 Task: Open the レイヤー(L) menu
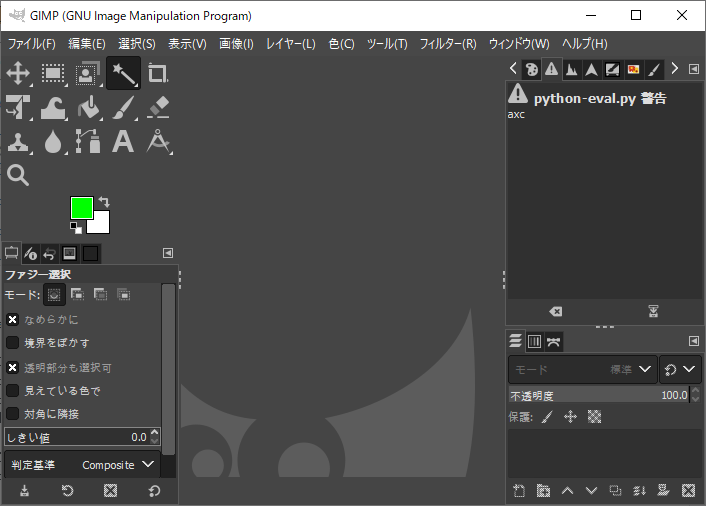[x=291, y=44]
